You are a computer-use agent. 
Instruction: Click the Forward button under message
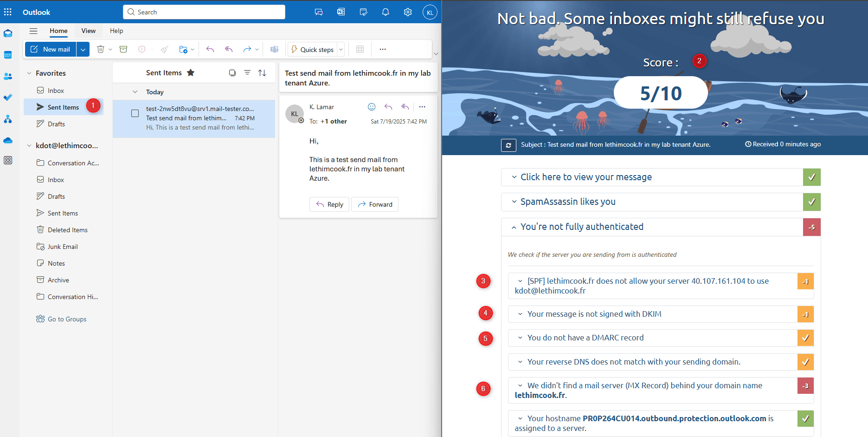375,204
